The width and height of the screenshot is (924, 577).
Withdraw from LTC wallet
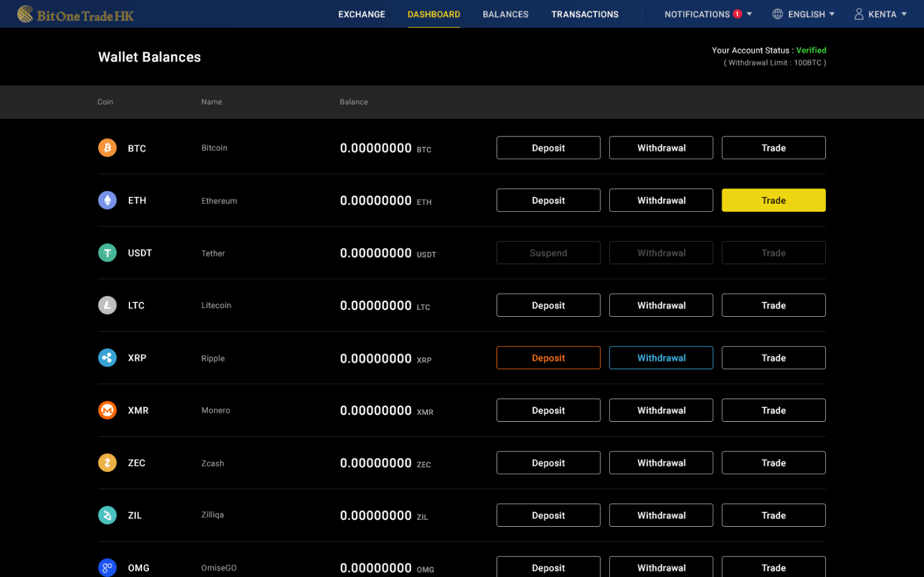click(661, 305)
